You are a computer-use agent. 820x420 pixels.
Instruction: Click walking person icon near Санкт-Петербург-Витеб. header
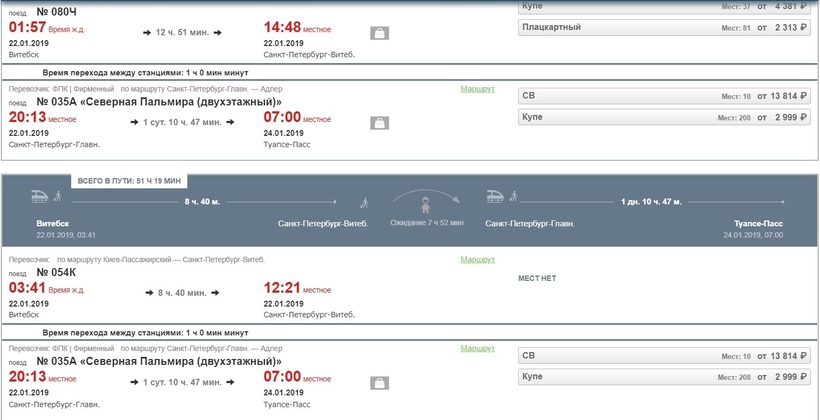tap(365, 203)
